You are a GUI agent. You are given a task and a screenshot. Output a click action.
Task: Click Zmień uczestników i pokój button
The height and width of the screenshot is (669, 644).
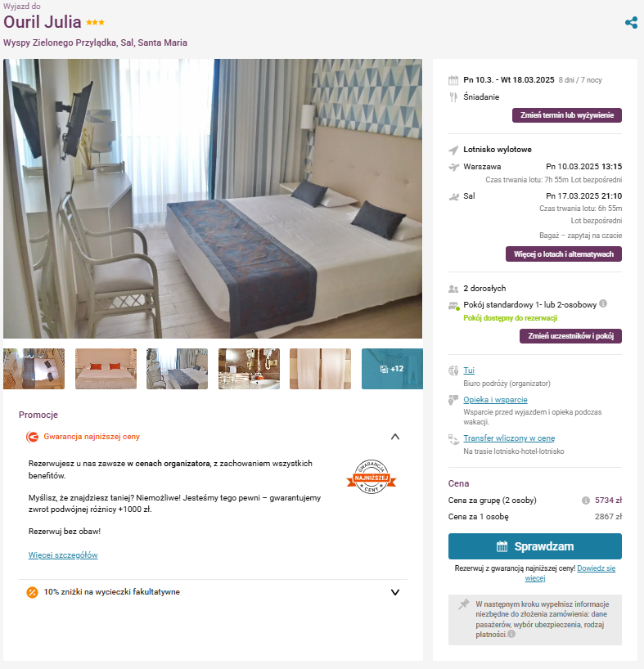pos(570,336)
